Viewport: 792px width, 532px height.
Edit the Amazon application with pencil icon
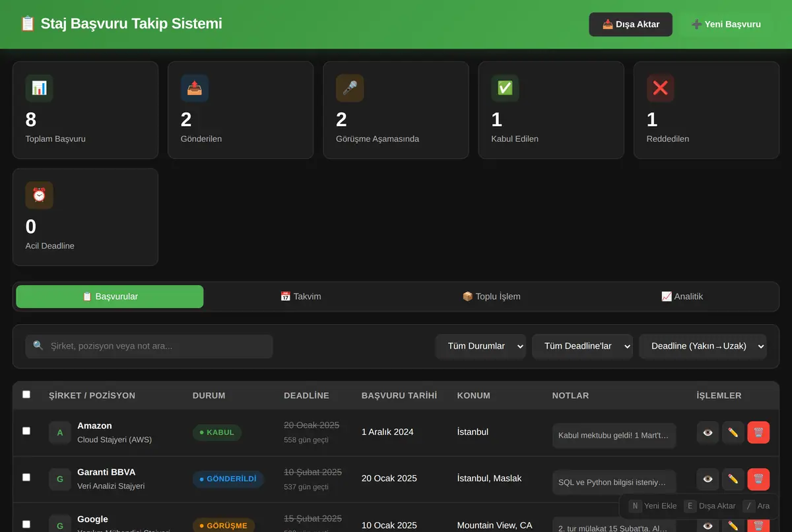coord(733,432)
